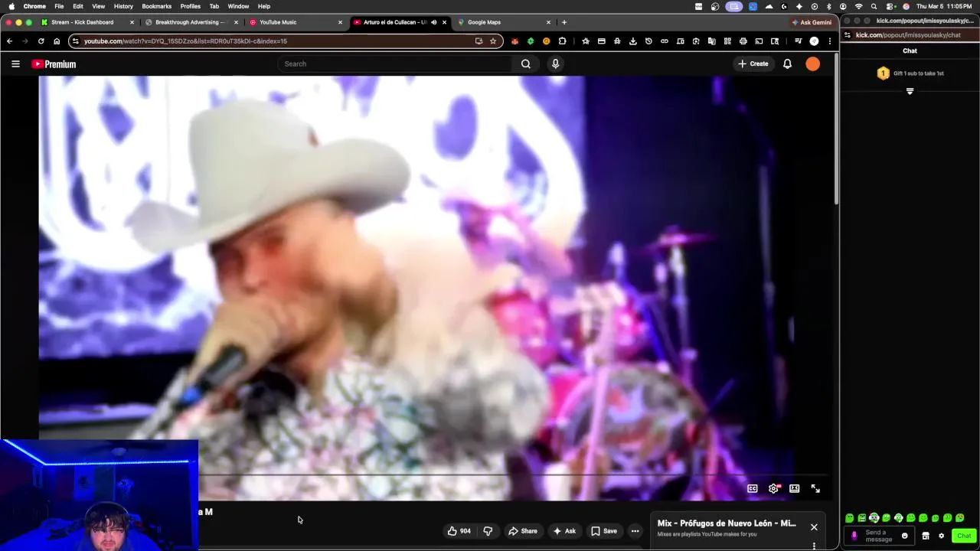Open the Bookmarks menu
This screenshot has width=980, height=551.
[x=156, y=6]
